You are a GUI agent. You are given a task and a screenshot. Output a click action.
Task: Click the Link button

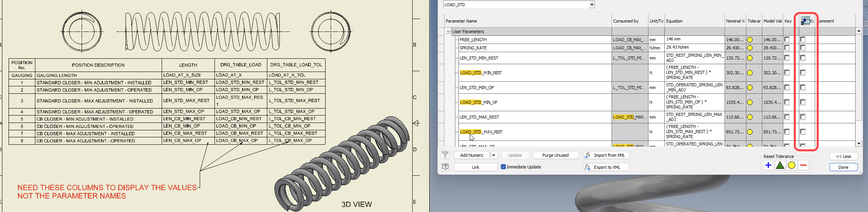(476, 167)
